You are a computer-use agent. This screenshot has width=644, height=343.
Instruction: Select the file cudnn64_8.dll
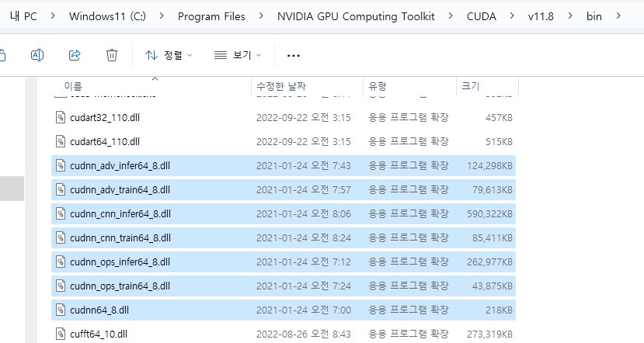tap(284, 310)
